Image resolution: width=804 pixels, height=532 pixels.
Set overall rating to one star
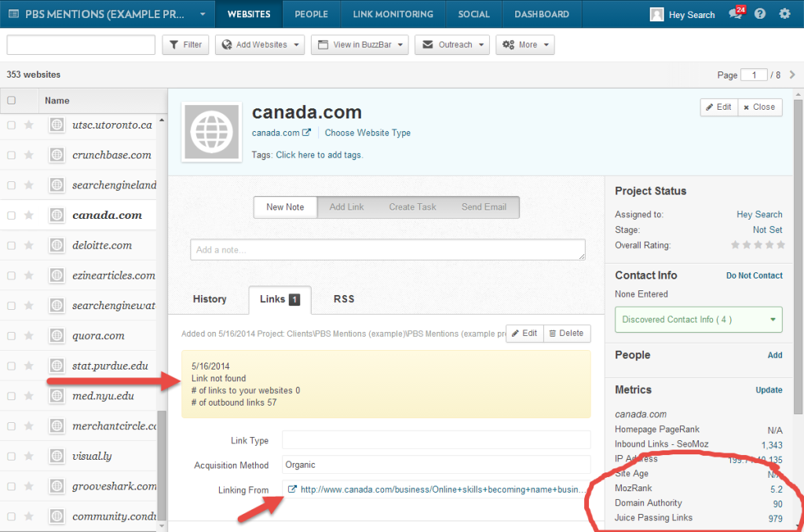coord(735,245)
